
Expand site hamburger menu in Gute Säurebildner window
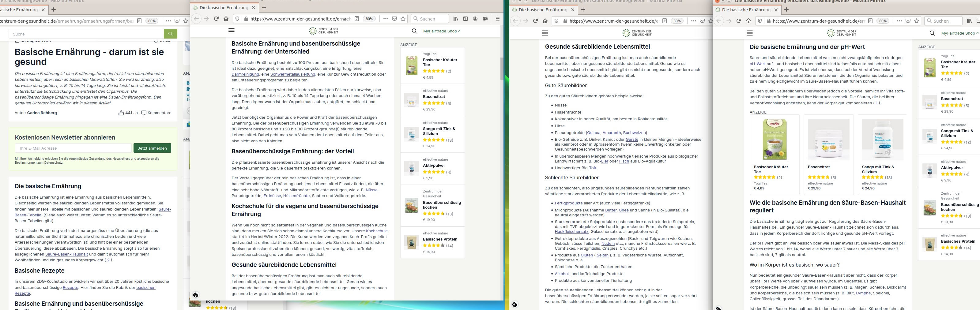pos(545,33)
